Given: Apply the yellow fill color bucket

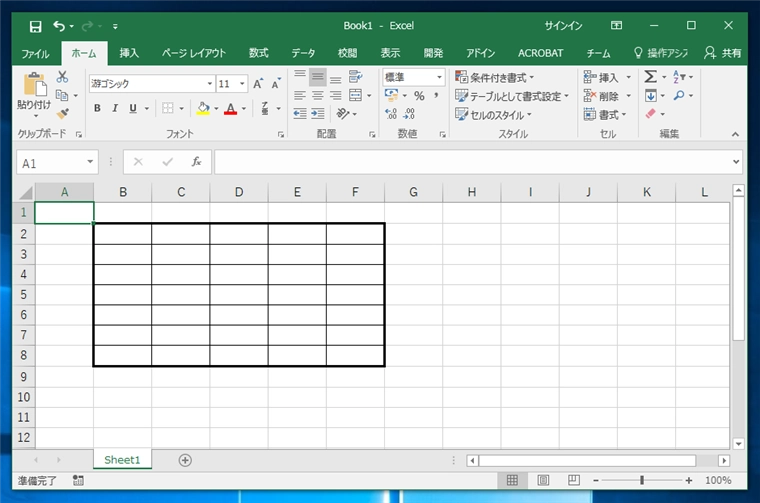Looking at the screenshot, I should click(x=203, y=108).
